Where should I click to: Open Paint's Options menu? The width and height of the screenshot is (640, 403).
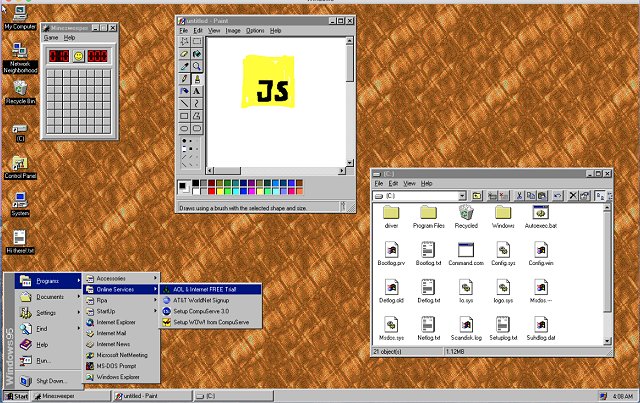[255, 31]
